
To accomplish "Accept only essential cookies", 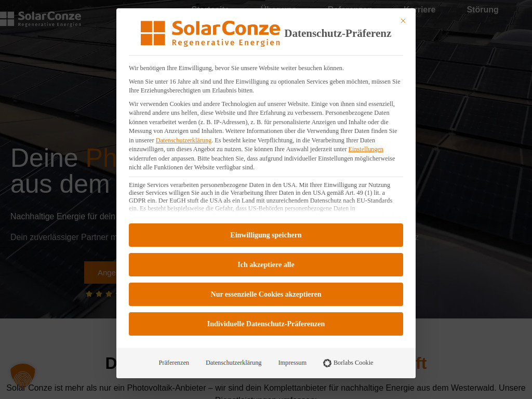I will click(x=265, y=294).
